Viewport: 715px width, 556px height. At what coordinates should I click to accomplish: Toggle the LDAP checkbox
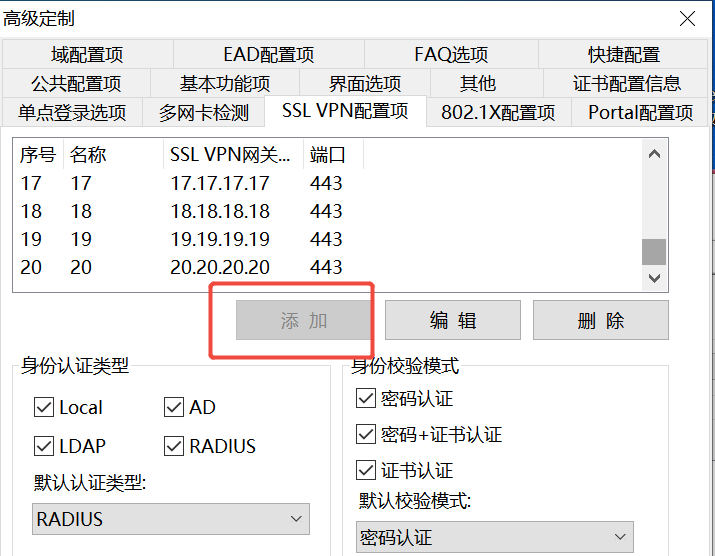click(44, 446)
